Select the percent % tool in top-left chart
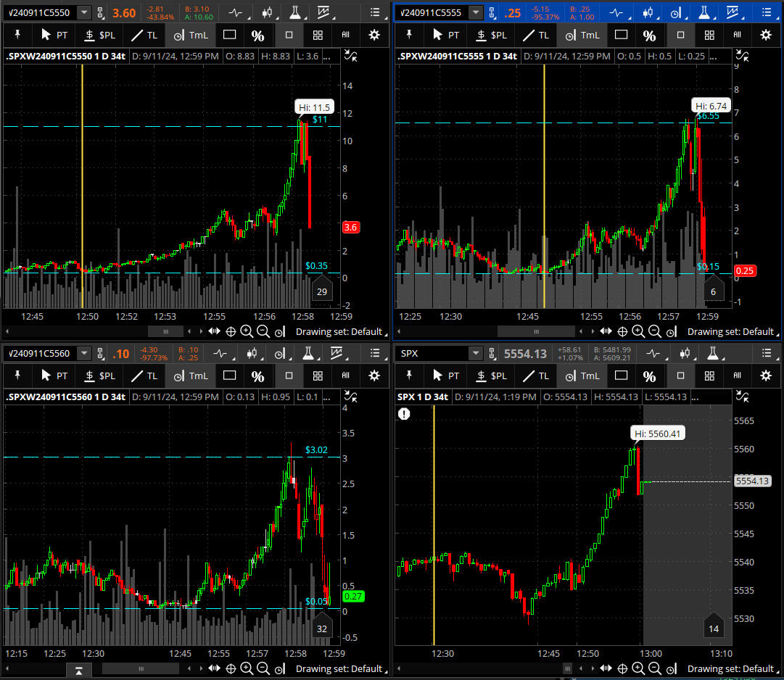784x680 pixels. (257, 35)
